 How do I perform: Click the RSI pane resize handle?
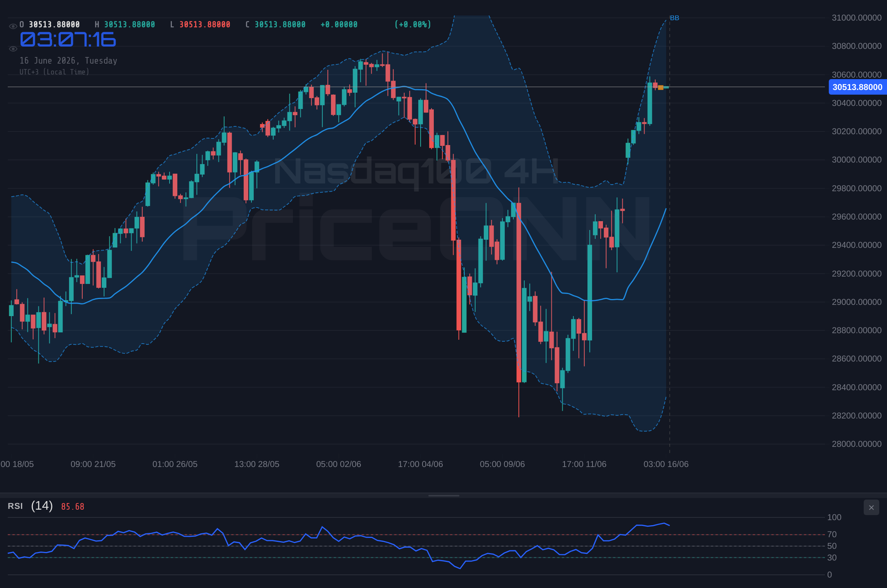(443, 495)
